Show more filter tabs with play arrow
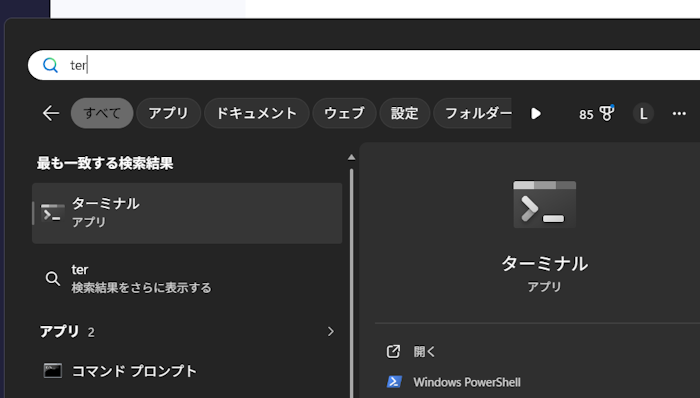 click(536, 113)
